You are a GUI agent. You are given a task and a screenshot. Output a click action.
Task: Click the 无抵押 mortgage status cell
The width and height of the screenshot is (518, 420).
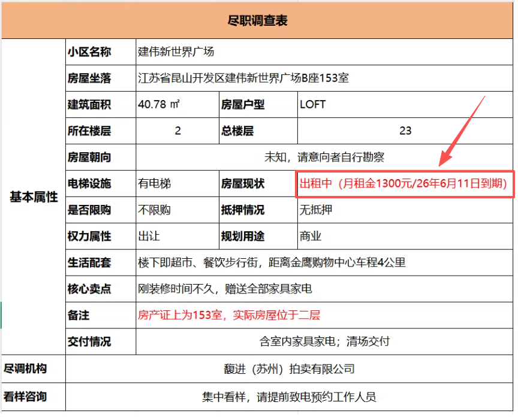pos(316,210)
